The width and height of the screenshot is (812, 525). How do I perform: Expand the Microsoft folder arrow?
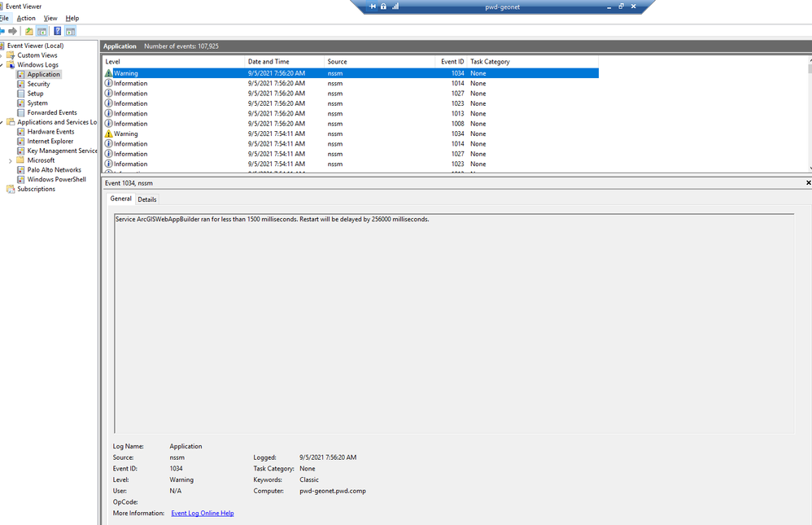pos(11,160)
